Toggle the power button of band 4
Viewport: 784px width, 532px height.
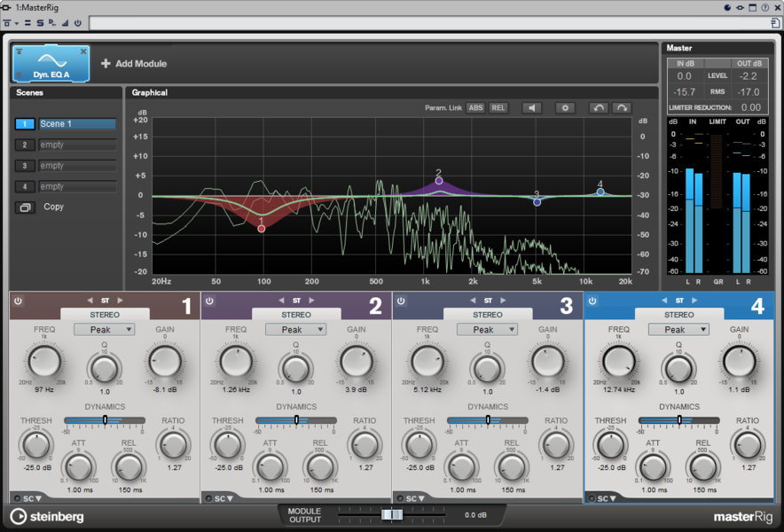592,301
